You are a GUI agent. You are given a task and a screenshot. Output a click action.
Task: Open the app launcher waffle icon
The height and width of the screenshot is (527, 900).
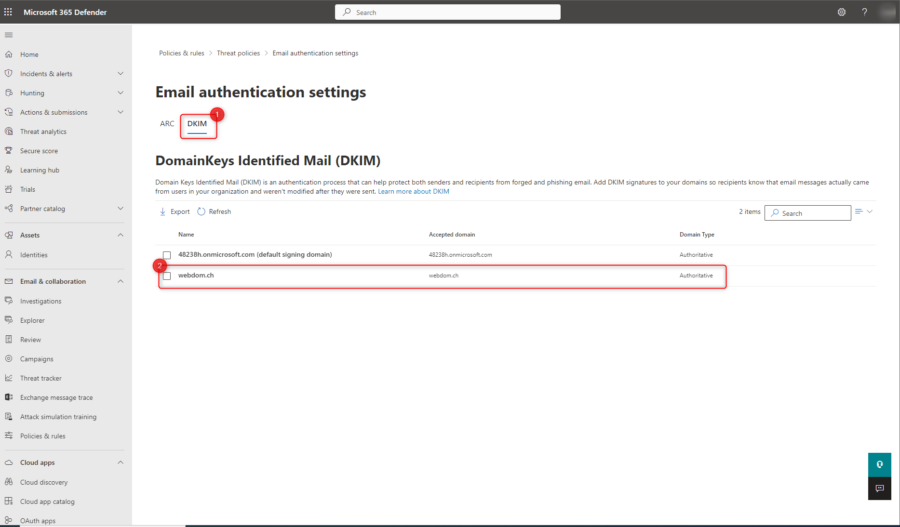[8, 12]
